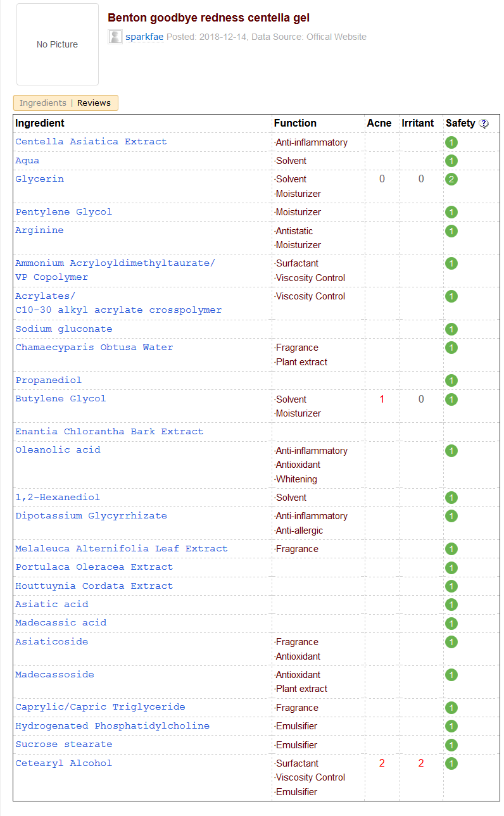This screenshot has width=504, height=816.
Task: Click the safety badge for Centella Asiatica Extract
Action: (451, 142)
